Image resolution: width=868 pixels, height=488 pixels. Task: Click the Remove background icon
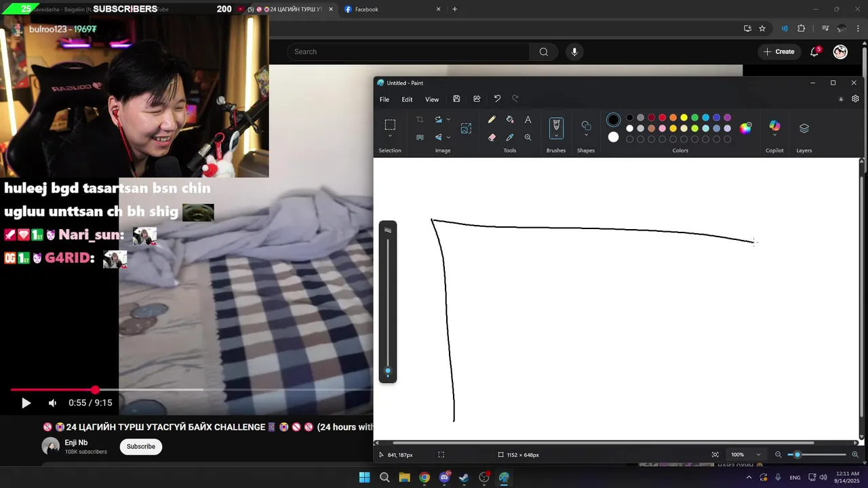pyautogui.click(x=420, y=137)
